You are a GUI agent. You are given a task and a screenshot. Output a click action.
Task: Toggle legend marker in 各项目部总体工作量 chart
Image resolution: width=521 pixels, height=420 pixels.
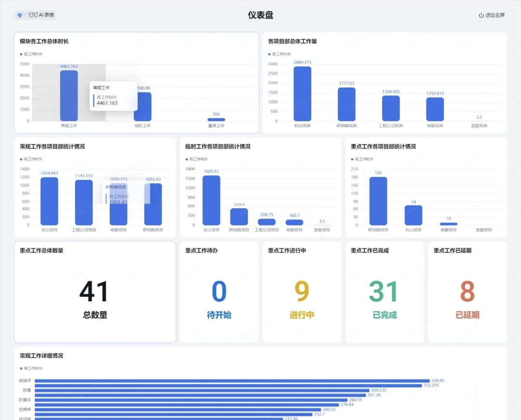click(270, 54)
